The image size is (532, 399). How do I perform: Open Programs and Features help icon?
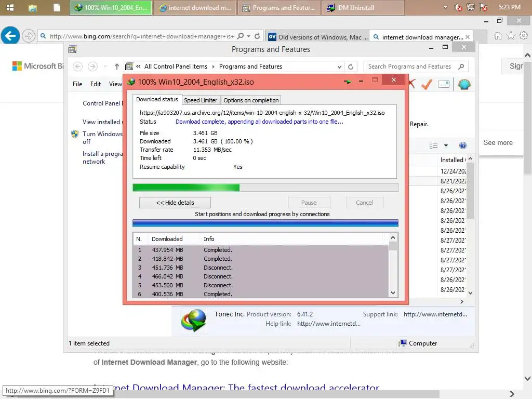coord(462,145)
